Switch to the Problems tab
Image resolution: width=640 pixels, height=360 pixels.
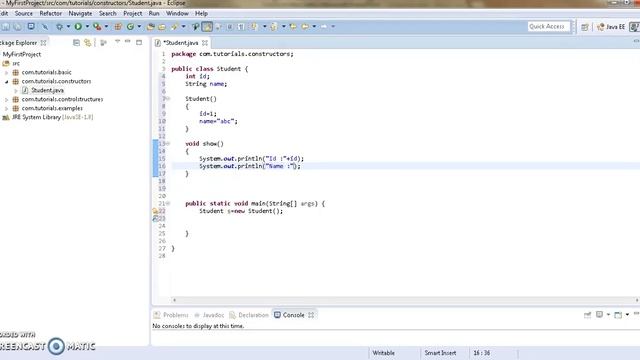point(171,315)
